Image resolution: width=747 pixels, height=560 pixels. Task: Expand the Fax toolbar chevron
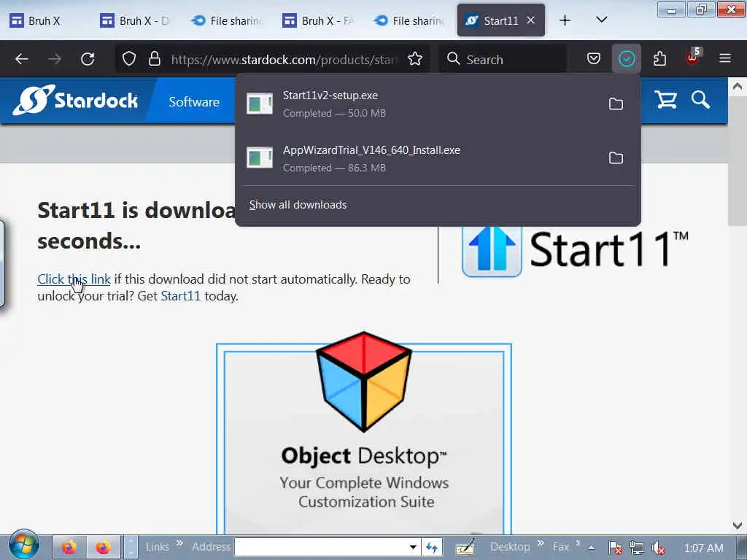click(x=578, y=542)
